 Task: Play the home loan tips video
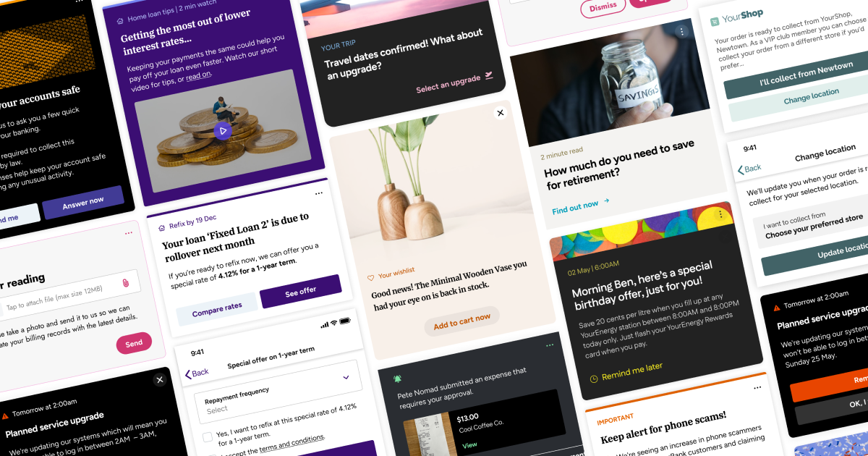coord(223,131)
